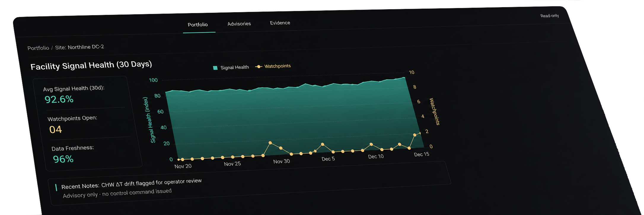The width and height of the screenshot is (644, 215).
Task: Switch to the Portfolio tab
Action: click(198, 25)
